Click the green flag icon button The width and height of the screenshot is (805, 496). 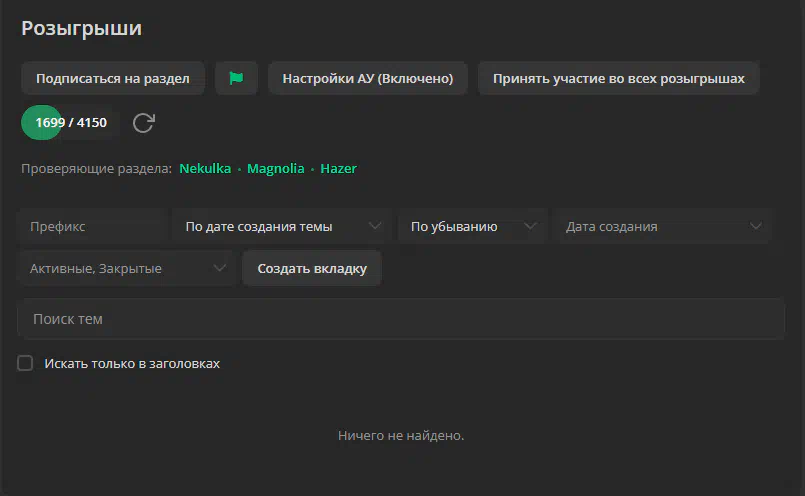click(236, 78)
